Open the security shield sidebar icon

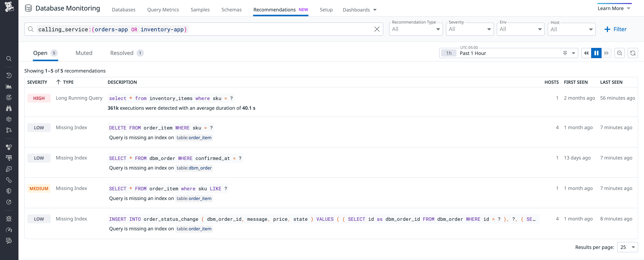coord(9,191)
